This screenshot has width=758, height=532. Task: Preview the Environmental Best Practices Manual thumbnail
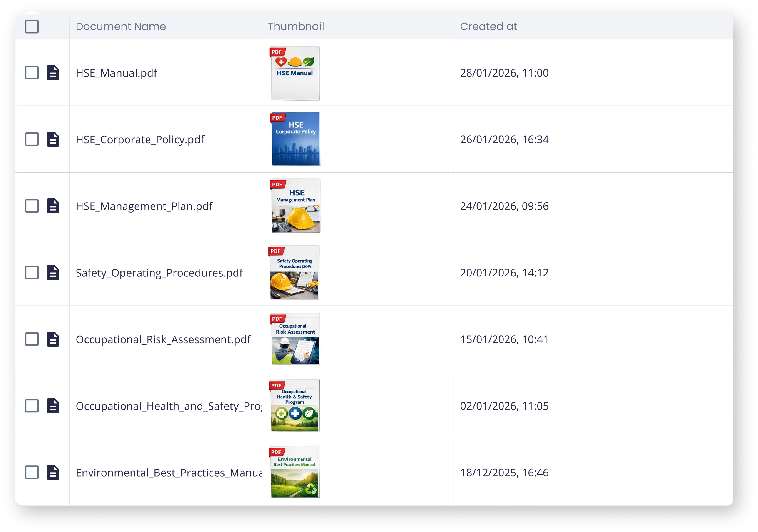point(295,472)
